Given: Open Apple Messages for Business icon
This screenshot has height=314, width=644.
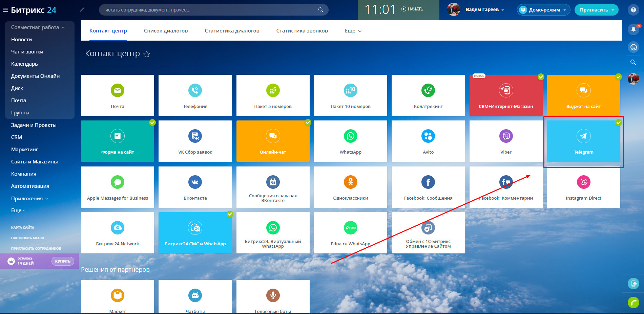Looking at the screenshot, I should 118,182.
